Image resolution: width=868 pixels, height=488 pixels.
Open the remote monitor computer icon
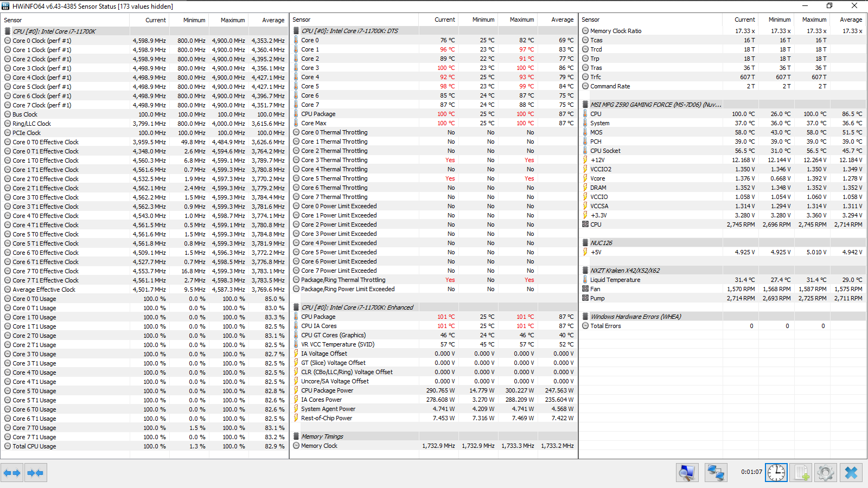click(x=687, y=473)
